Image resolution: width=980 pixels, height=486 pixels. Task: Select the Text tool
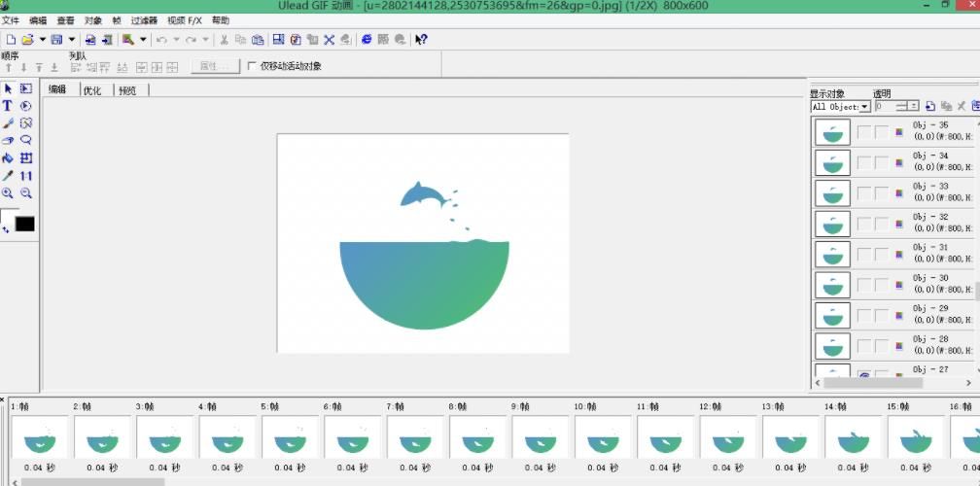click(x=8, y=106)
